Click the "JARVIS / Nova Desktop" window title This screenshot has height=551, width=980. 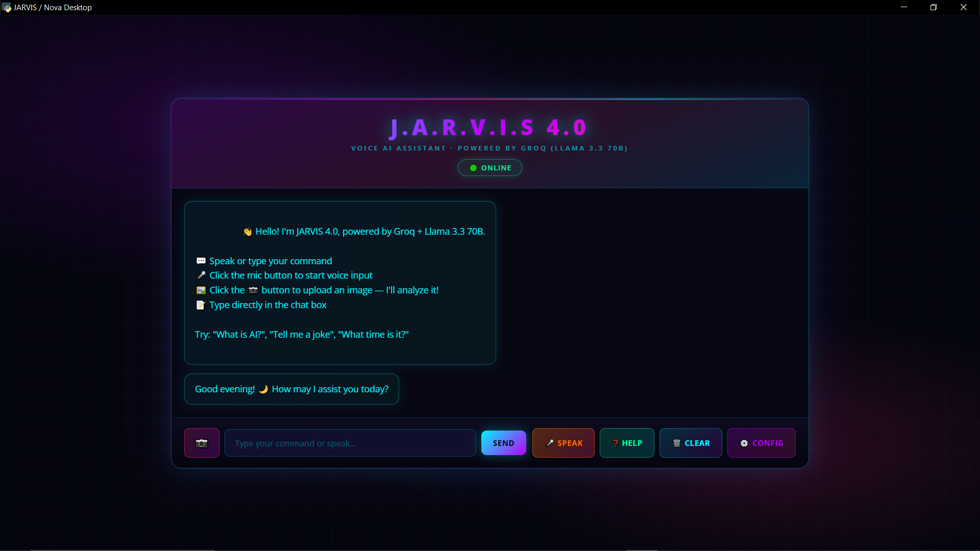(53, 8)
